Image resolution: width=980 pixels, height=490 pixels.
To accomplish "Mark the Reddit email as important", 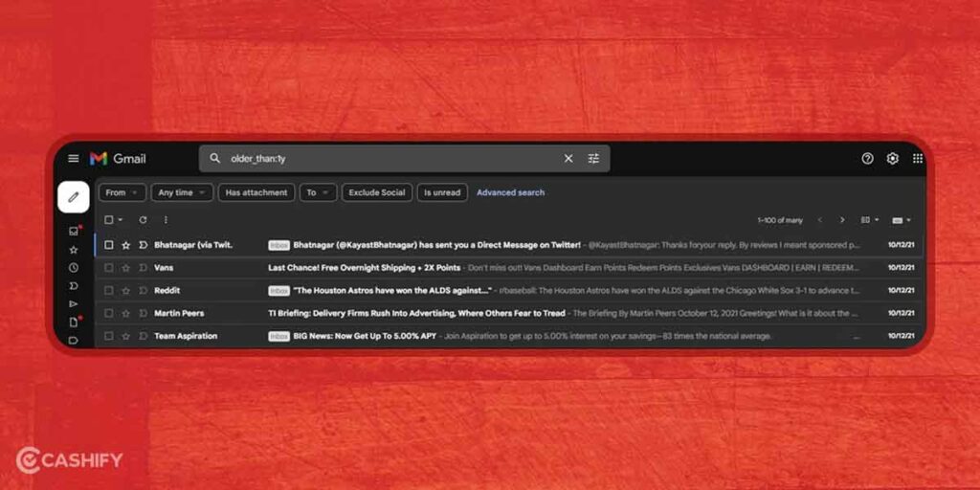I will (143, 291).
